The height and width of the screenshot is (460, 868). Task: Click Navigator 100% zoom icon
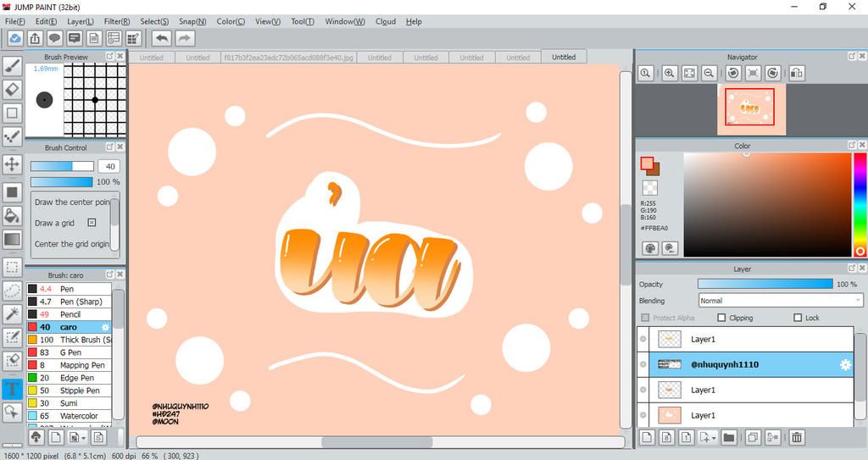tap(645, 73)
